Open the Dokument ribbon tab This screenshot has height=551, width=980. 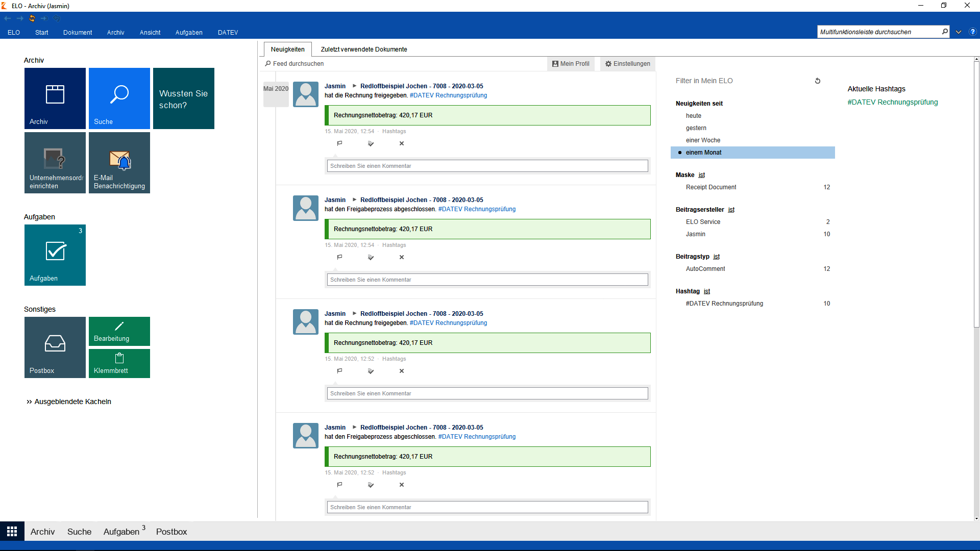coord(78,32)
